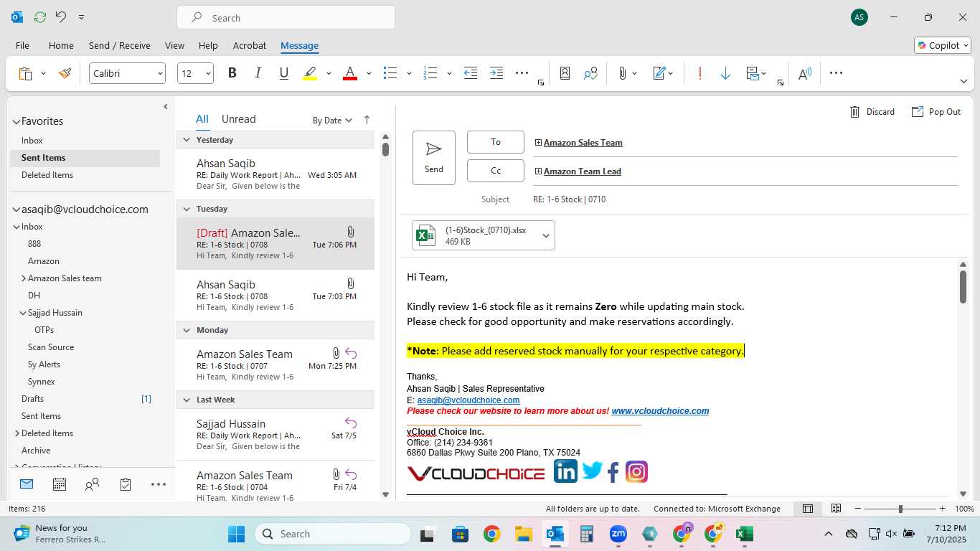
Task: Pop Out the reply window
Action: pyautogui.click(x=936, y=112)
